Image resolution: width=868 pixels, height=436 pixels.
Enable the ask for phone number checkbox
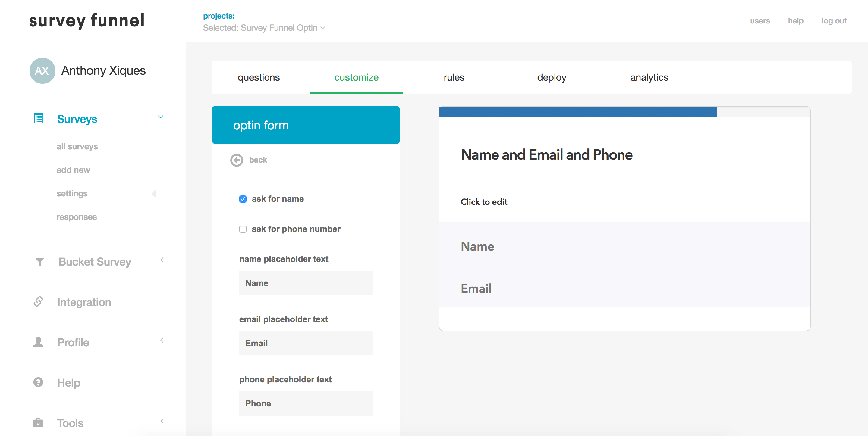[x=243, y=229]
